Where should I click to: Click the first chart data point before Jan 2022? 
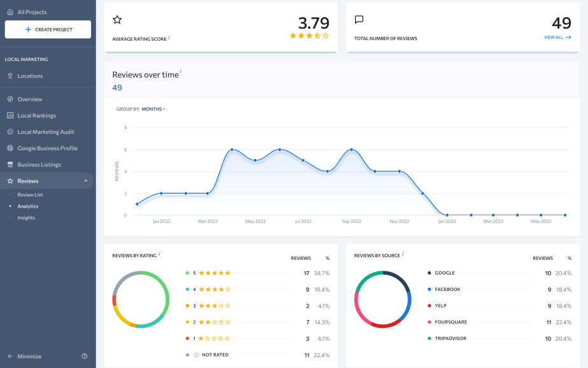coord(137,204)
